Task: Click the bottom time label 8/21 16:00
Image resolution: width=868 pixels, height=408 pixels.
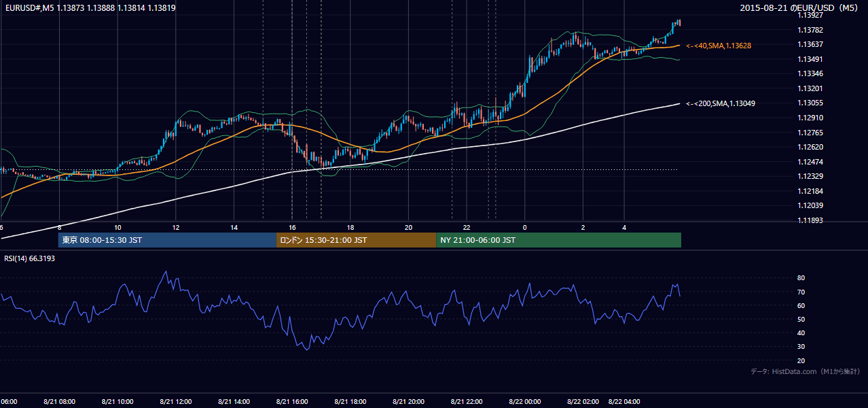Action: pos(292,402)
